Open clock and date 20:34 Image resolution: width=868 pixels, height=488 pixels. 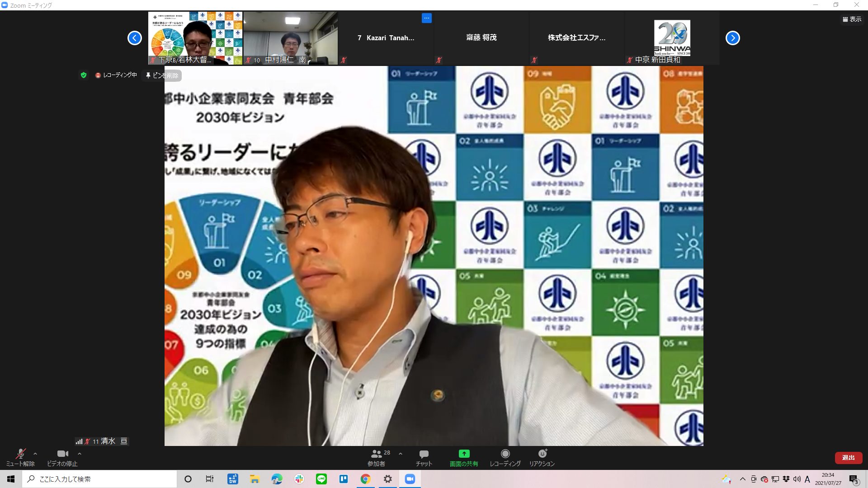(828, 479)
